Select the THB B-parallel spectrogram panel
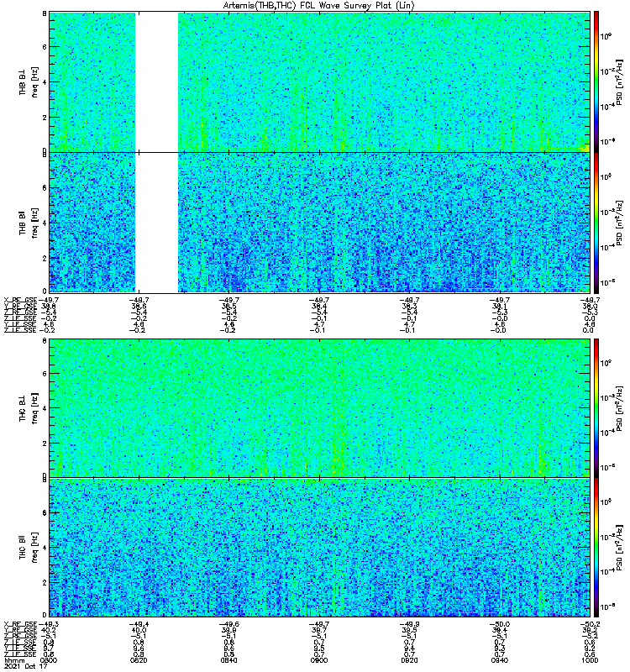Viewport: 630px width, 672px height. pos(319,223)
